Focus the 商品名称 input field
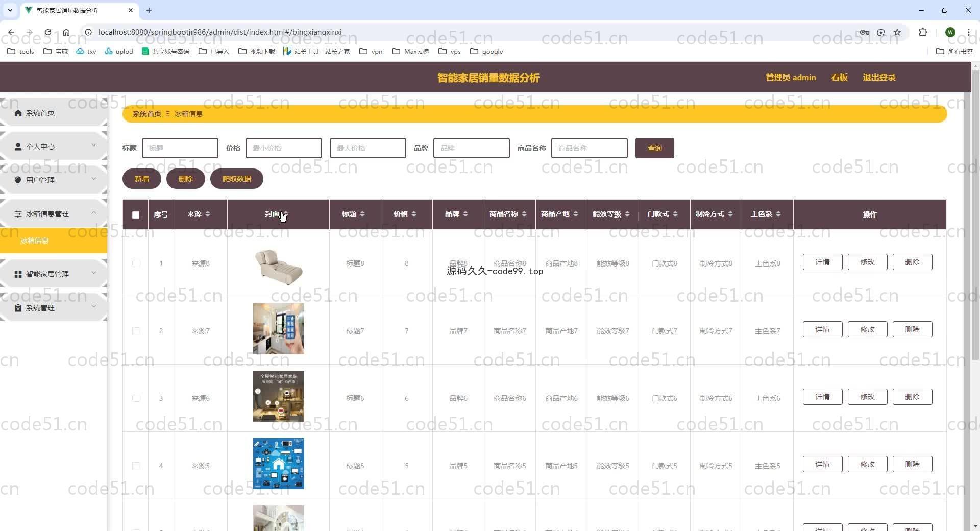980x531 pixels. (x=590, y=148)
